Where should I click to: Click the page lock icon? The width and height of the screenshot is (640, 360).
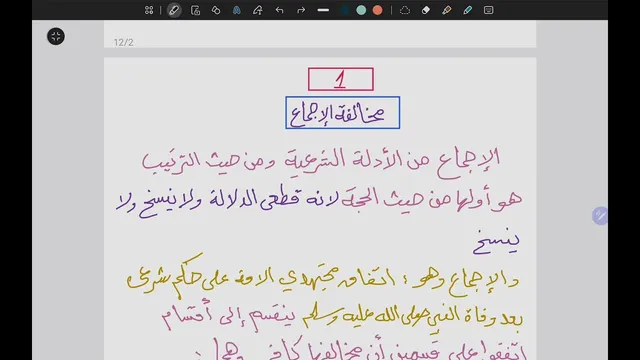(196, 10)
